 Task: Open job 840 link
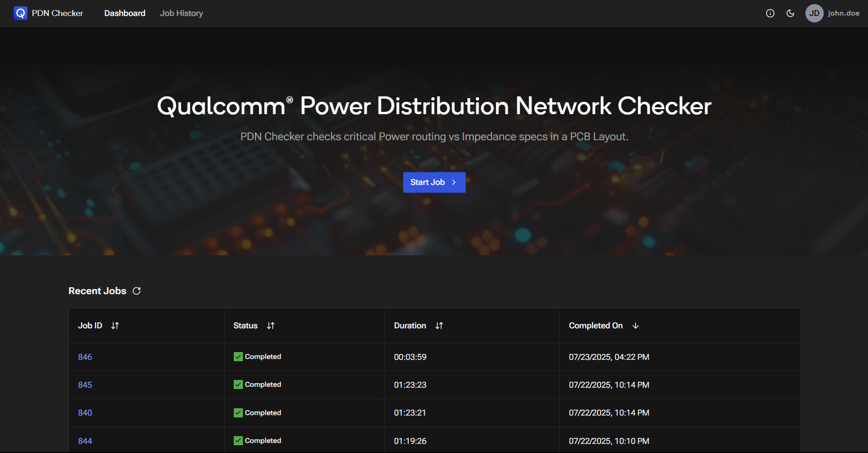coord(85,413)
